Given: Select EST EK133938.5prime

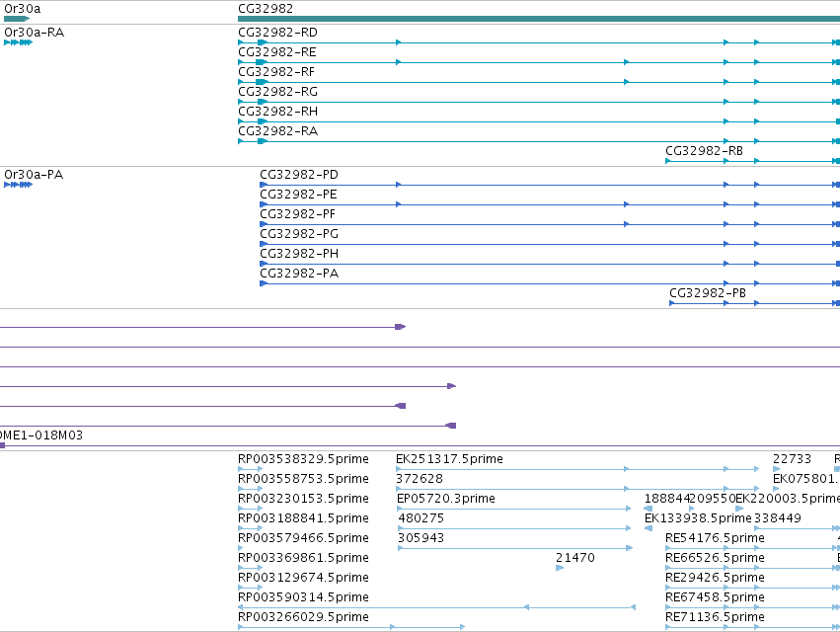Looking at the screenshot, I should point(698,518).
